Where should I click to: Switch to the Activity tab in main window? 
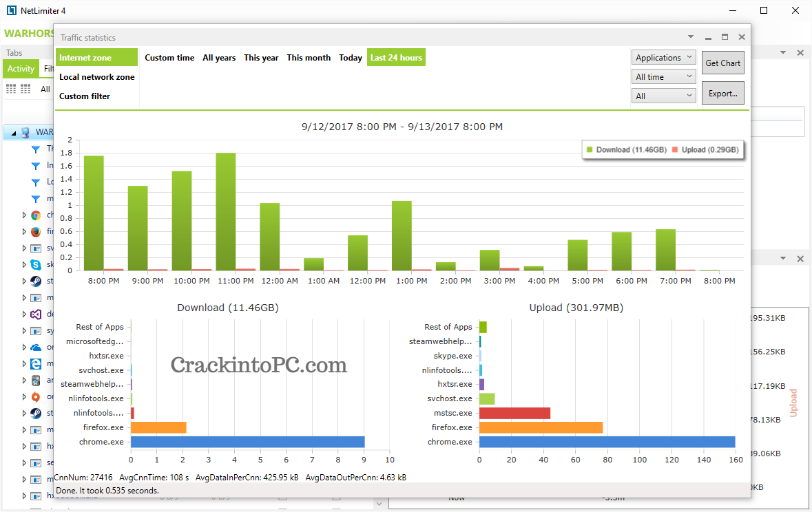[x=21, y=69]
